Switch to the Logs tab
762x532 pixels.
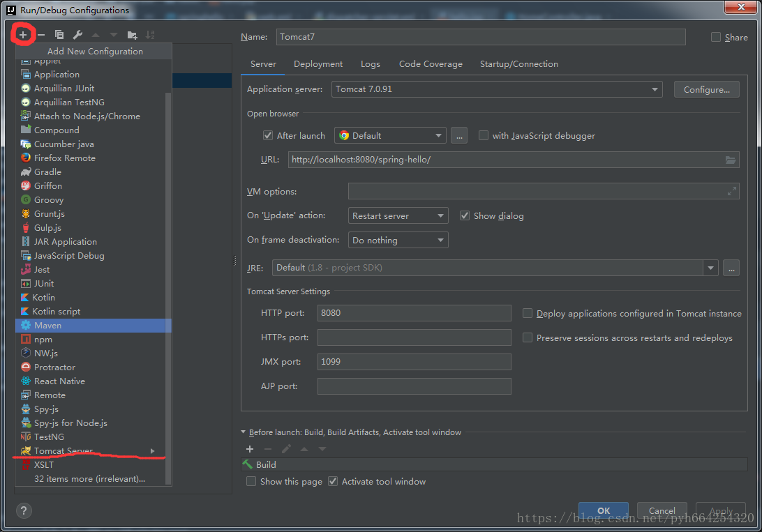[371, 64]
